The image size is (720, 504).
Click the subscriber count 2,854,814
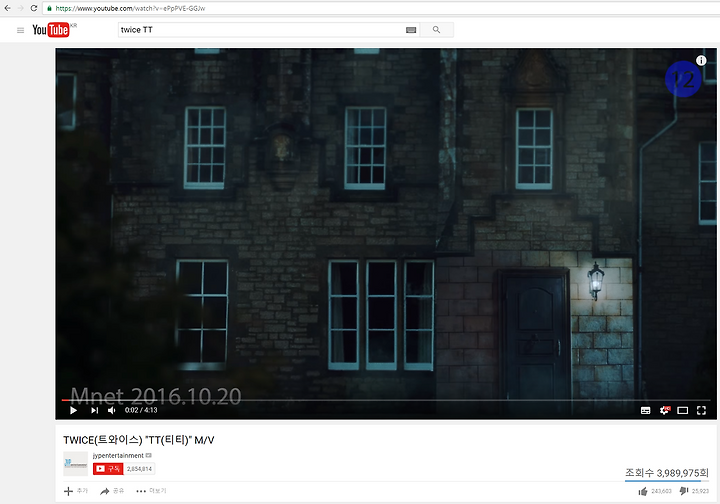(x=139, y=469)
